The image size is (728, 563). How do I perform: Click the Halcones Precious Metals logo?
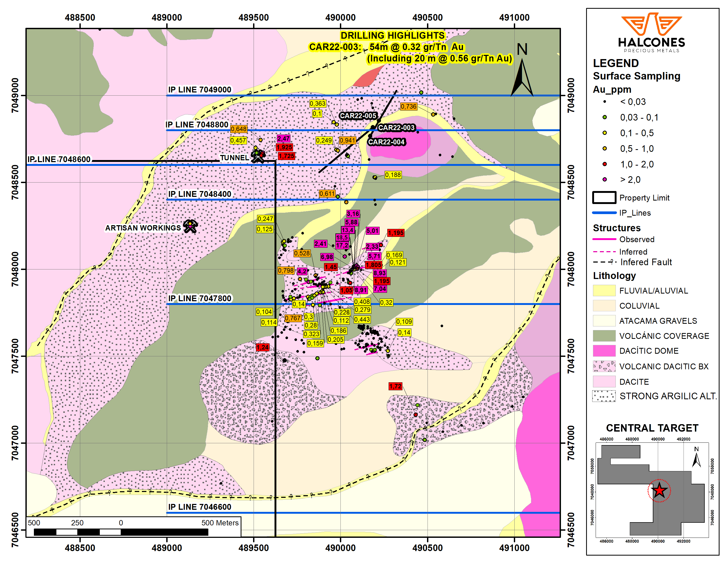(x=651, y=32)
